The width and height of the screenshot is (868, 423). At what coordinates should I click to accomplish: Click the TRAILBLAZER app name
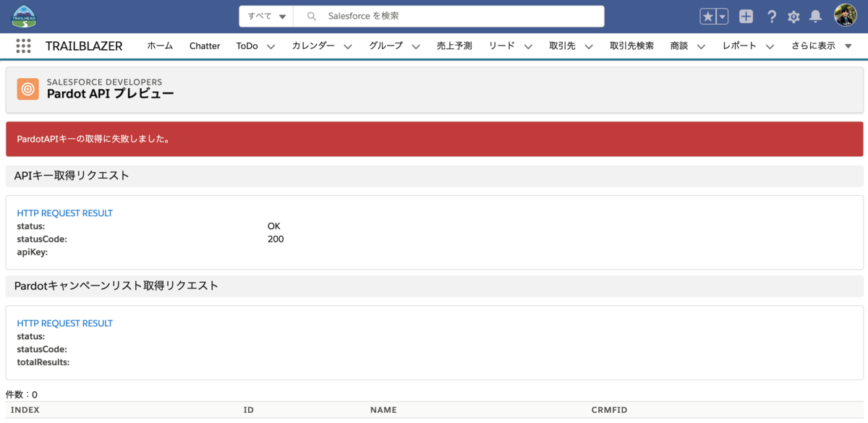(84, 46)
